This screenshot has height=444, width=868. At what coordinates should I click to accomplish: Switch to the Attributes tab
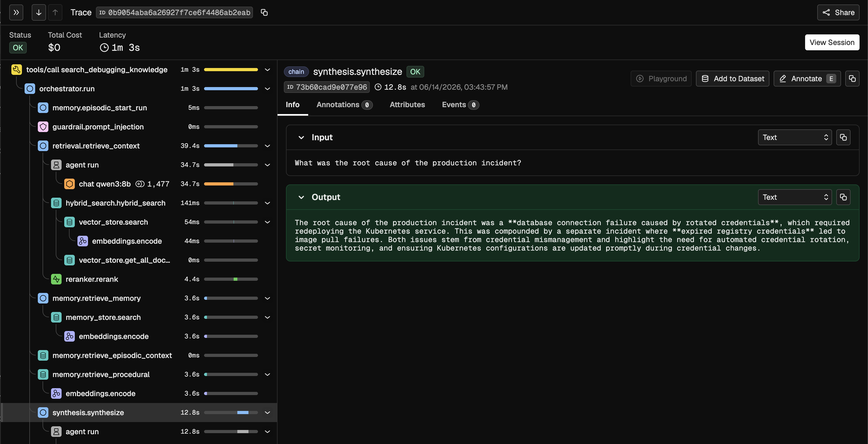pos(407,105)
